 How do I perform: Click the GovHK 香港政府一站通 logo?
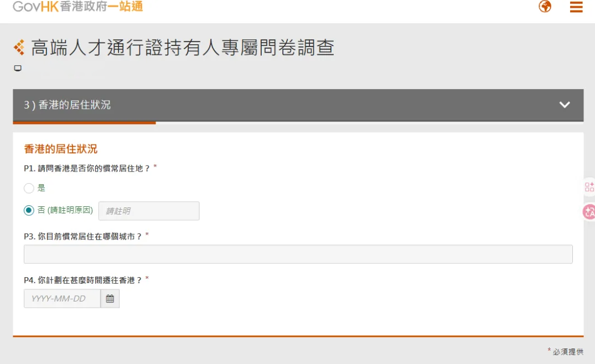[77, 7]
